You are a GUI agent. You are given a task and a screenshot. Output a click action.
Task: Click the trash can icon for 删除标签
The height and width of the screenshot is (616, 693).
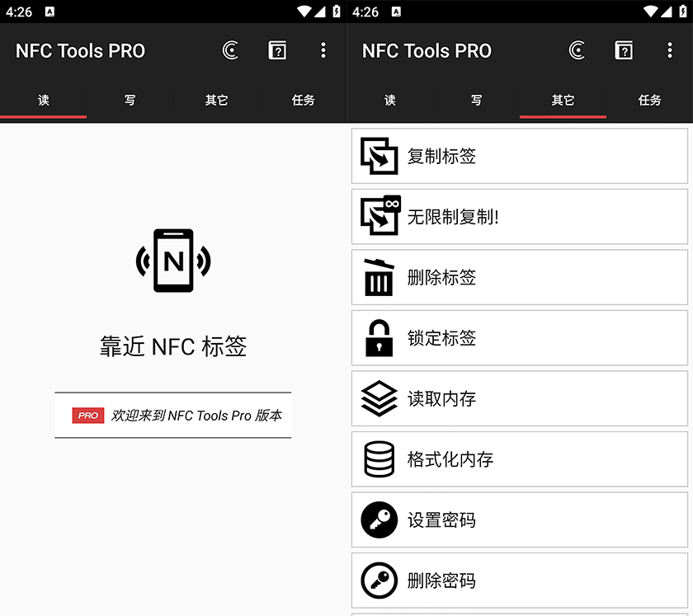pyautogui.click(x=379, y=277)
